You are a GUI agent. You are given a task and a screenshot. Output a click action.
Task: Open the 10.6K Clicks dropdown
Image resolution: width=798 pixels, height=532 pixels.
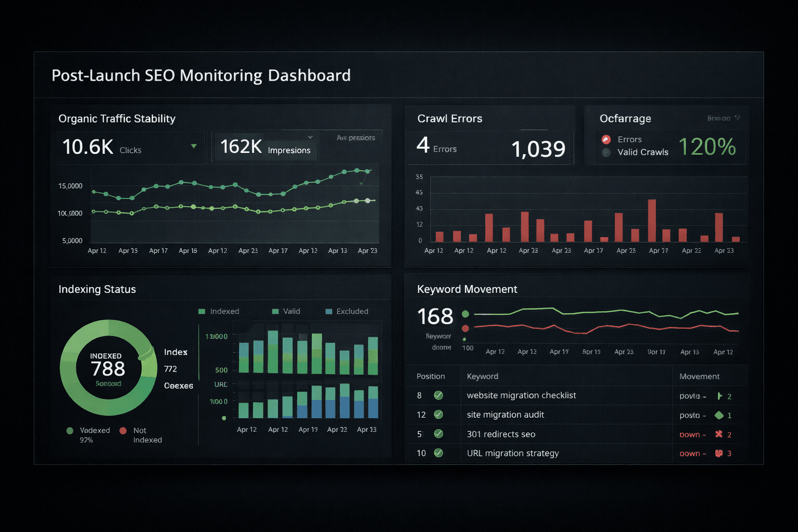pyautogui.click(x=194, y=146)
